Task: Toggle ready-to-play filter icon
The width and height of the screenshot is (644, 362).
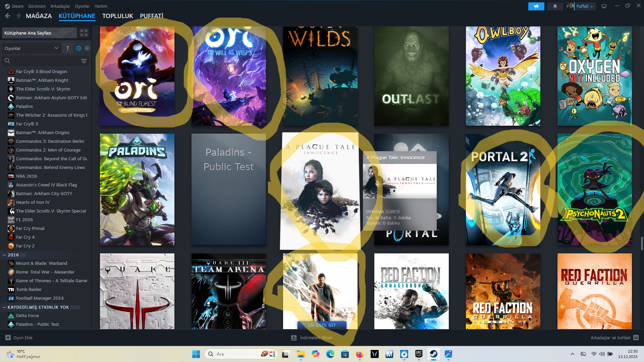Action: coord(87,48)
